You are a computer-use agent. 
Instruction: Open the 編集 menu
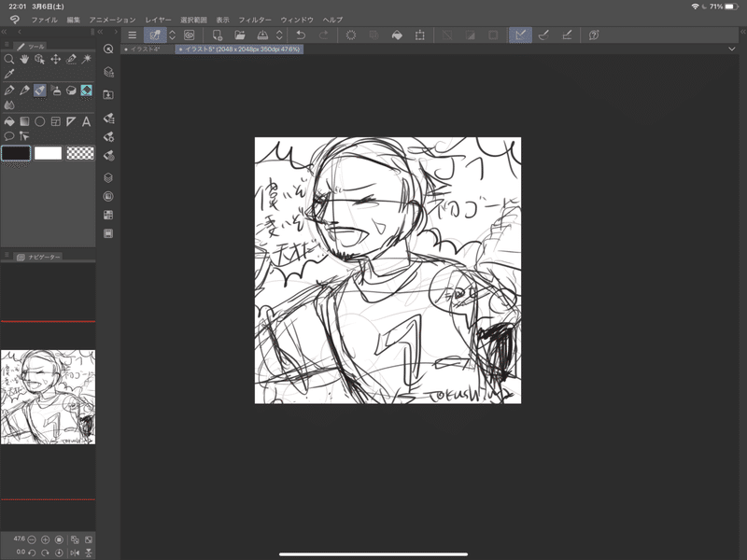click(x=74, y=20)
